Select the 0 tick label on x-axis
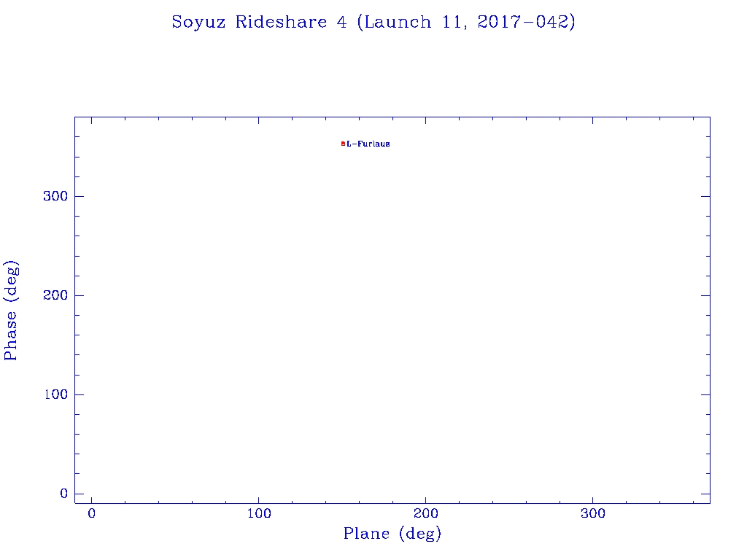The height and width of the screenshot is (560, 747). (x=91, y=514)
